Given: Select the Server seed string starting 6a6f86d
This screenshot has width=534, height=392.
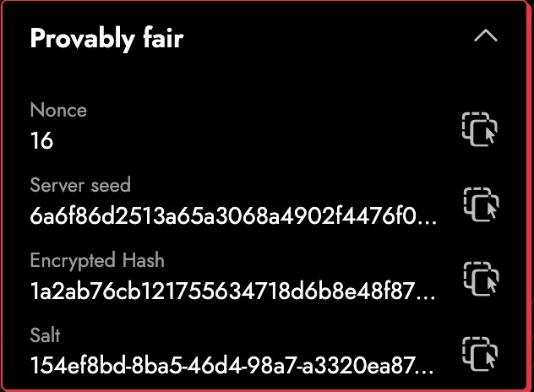Looking at the screenshot, I should tap(233, 216).
